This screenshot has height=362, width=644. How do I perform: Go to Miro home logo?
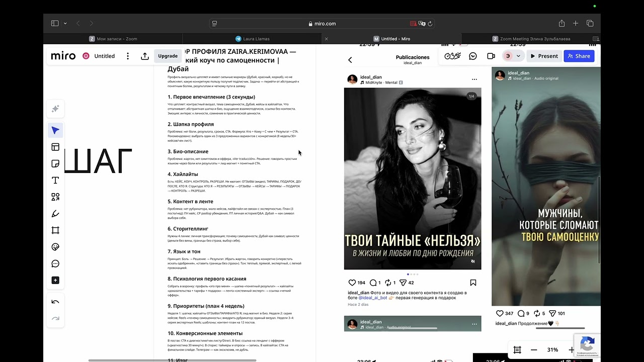pos(63,56)
